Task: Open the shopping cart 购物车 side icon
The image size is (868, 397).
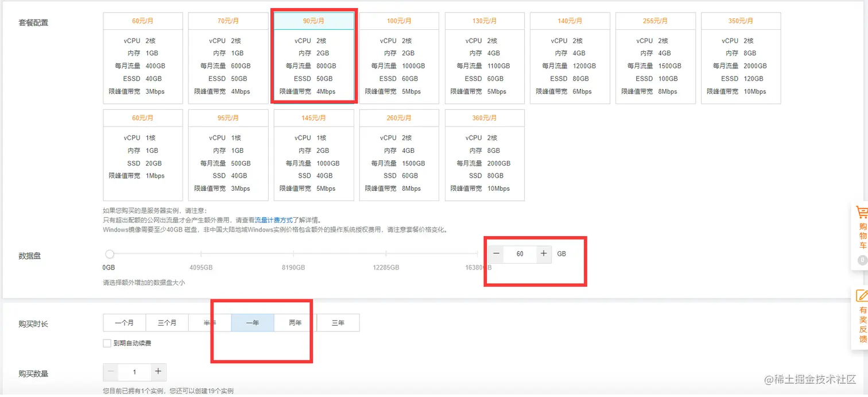Action: 862,228
